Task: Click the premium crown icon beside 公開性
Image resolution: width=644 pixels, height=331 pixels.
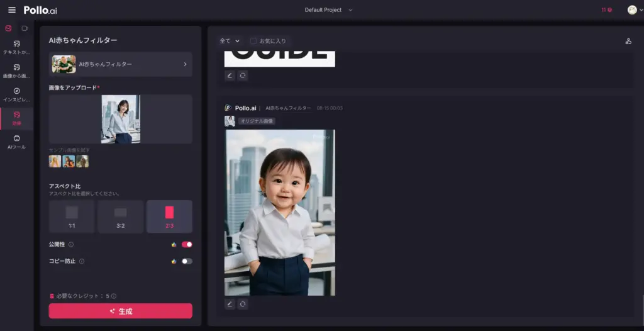Action: (174, 244)
